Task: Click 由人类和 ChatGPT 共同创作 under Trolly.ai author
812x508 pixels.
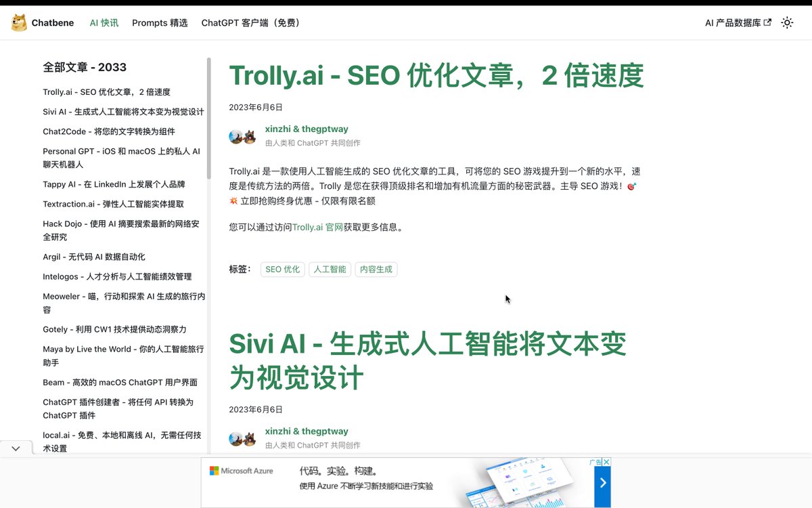Action: [x=313, y=143]
